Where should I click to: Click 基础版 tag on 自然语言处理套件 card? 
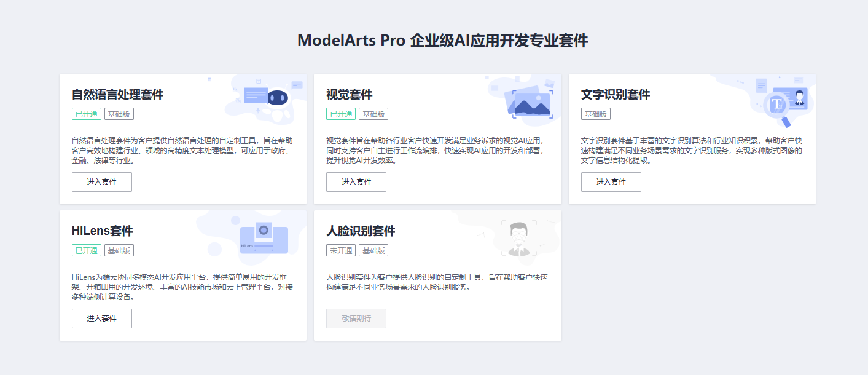(x=119, y=114)
